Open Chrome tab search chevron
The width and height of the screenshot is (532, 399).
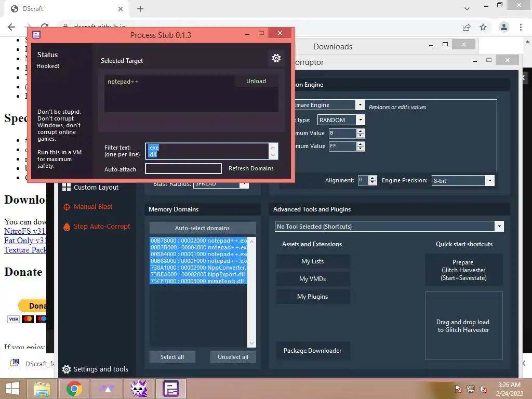click(x=467, y=9)
